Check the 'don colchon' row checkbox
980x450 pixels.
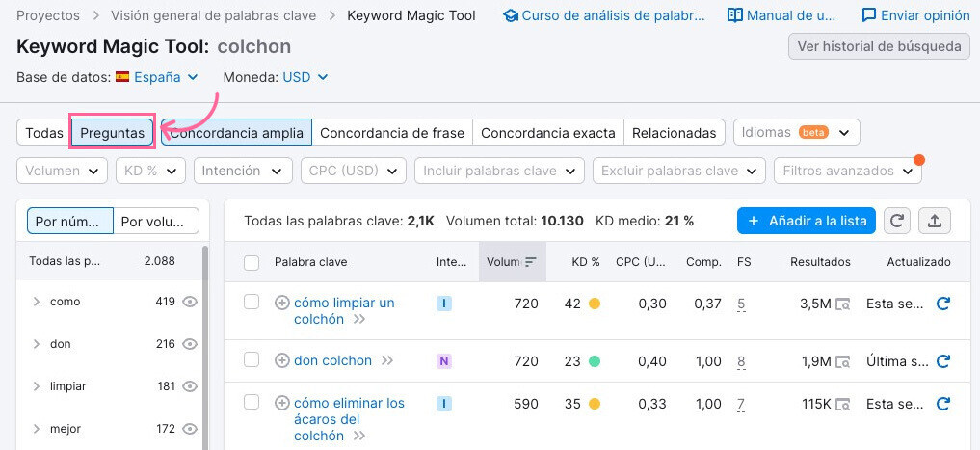[252, 360]
